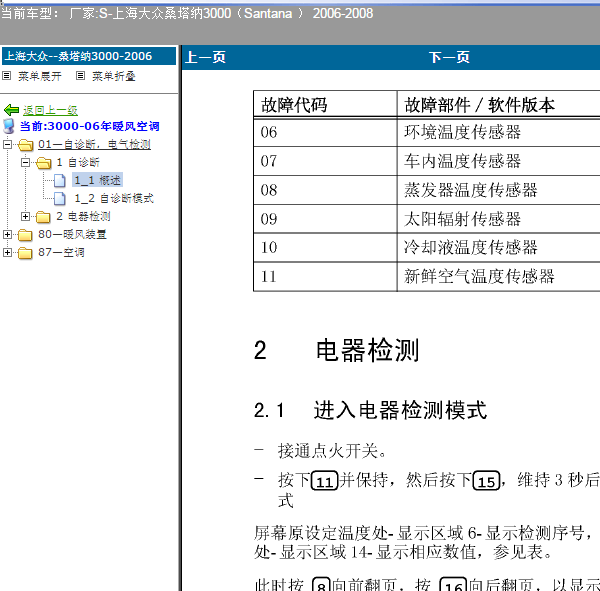Click the 菜单展开 list icon
Image resolution: width=600 pixels, height=591 pixels.
click(7, 75)
